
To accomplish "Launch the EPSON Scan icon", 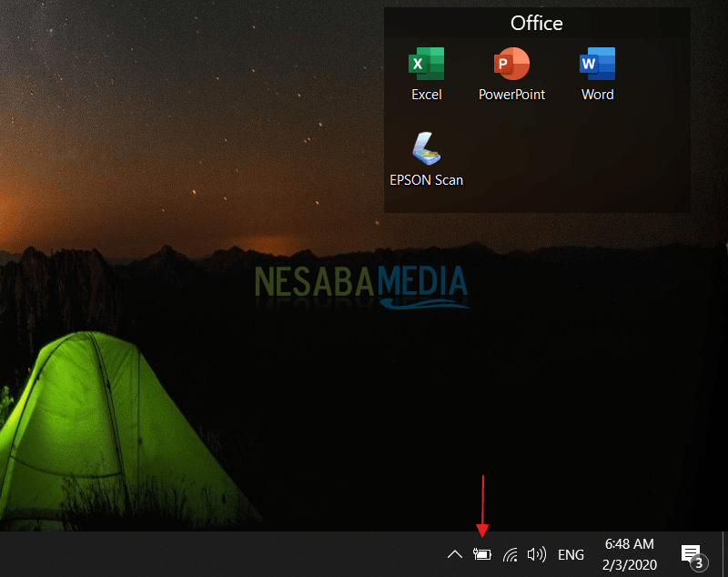I will (x=426, y=159).
